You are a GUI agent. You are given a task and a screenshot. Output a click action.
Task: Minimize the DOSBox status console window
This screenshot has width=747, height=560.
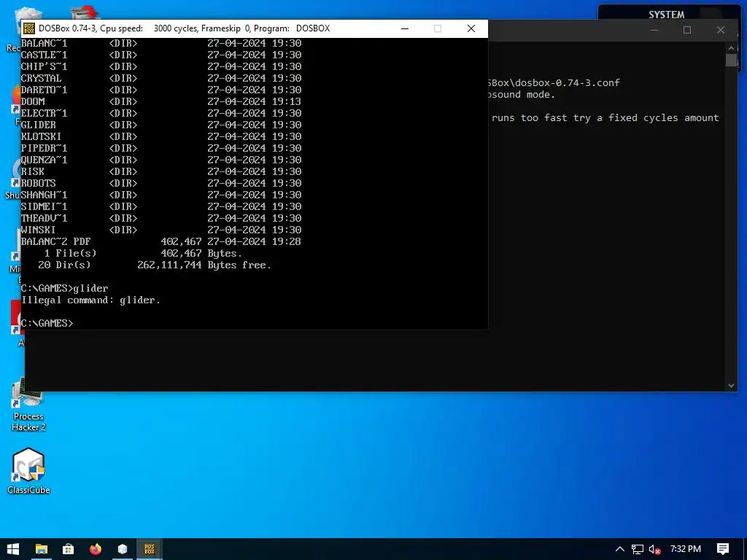tap(654, 30)
